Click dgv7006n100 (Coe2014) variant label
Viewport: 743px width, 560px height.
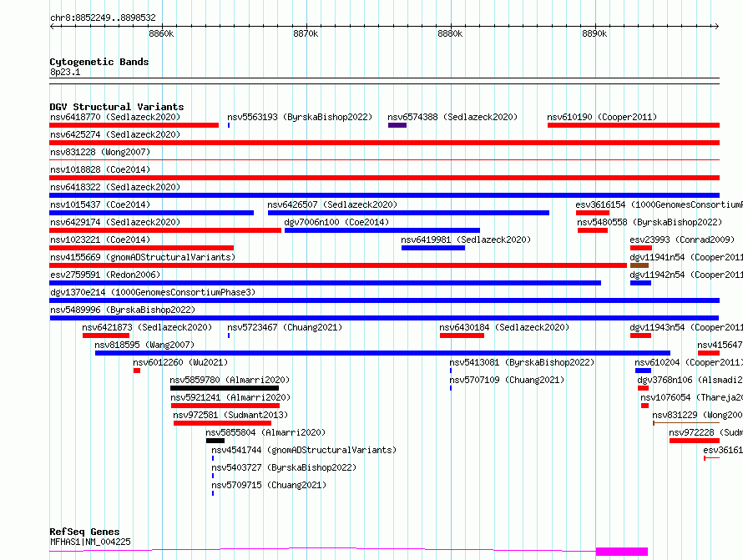pyautogui.click(x=336, y=222)
